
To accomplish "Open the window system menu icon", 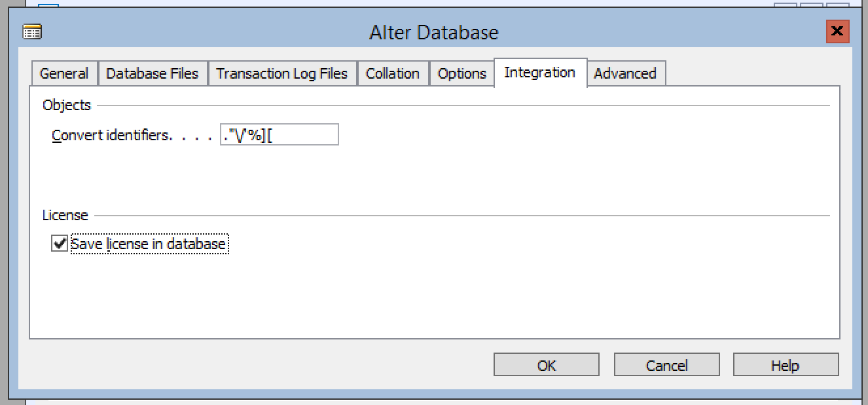I will tap(31, 32).
